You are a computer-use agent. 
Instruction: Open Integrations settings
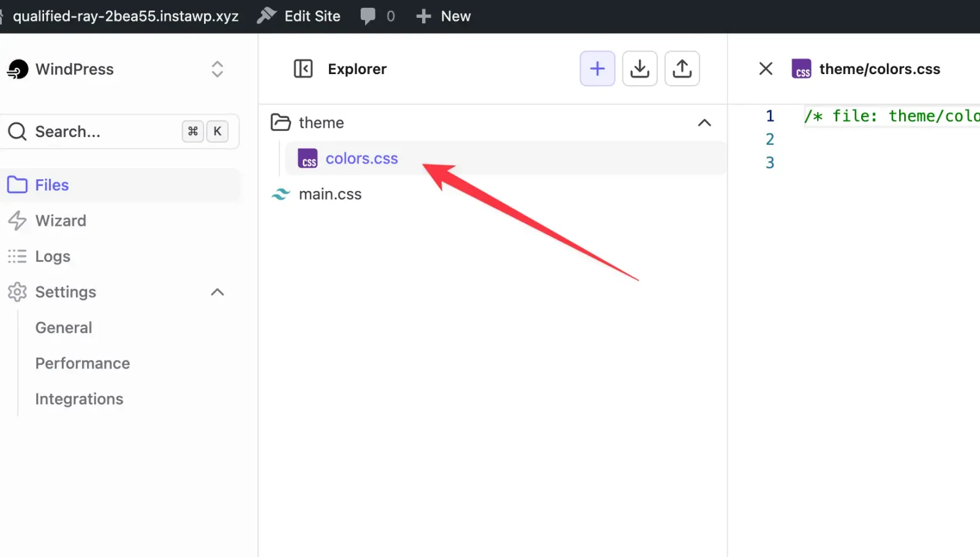(79, 398)
